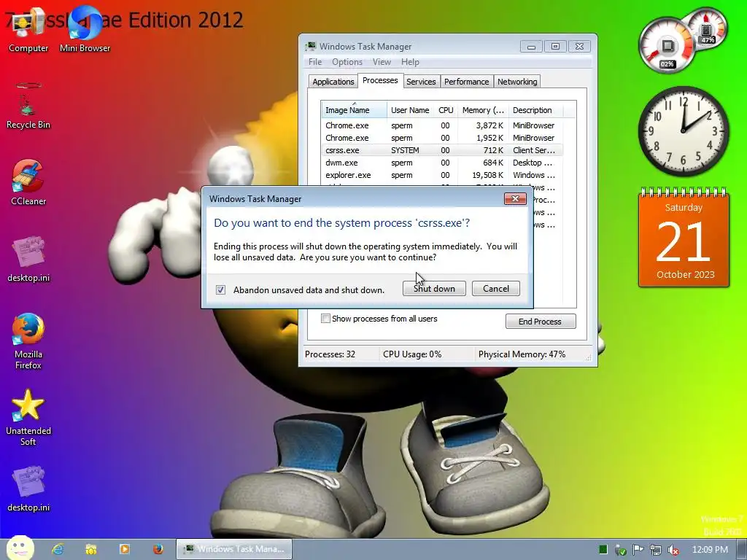Screen dimensions: 747x560
Task: Maximize the Windows Task Manager window
Action: 555,46
